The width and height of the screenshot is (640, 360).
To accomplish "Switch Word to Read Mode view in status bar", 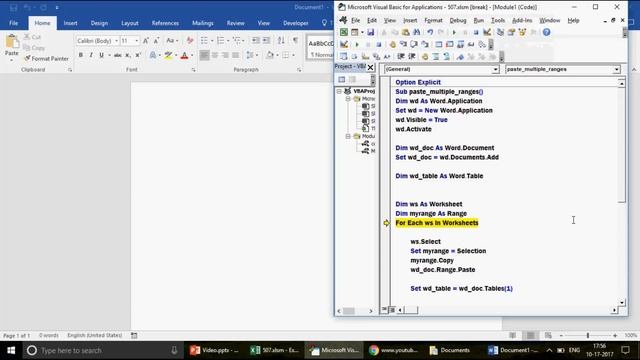I will 513,336.
